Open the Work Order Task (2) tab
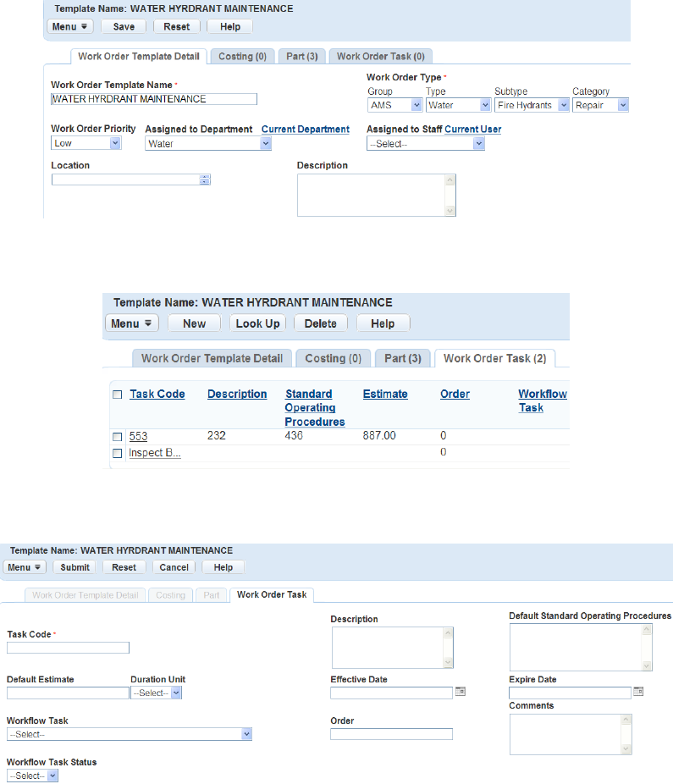The image size is (673, 784). click(x=495, y=358)
